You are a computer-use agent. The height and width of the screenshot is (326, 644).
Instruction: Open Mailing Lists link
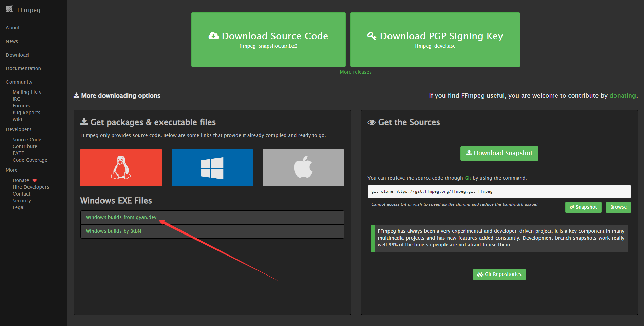(x=27, y=92)
